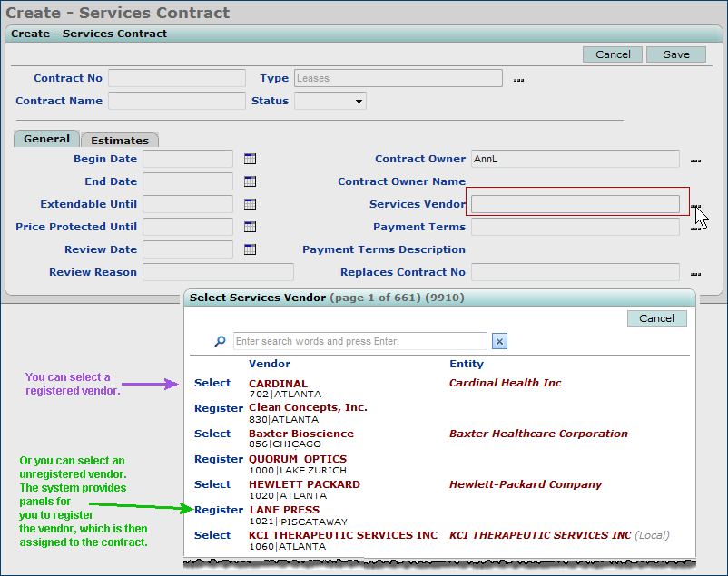This screenshot has width=728, height=576.
Task: Clear the vendor search box
Action: click(x=499, y=341)
